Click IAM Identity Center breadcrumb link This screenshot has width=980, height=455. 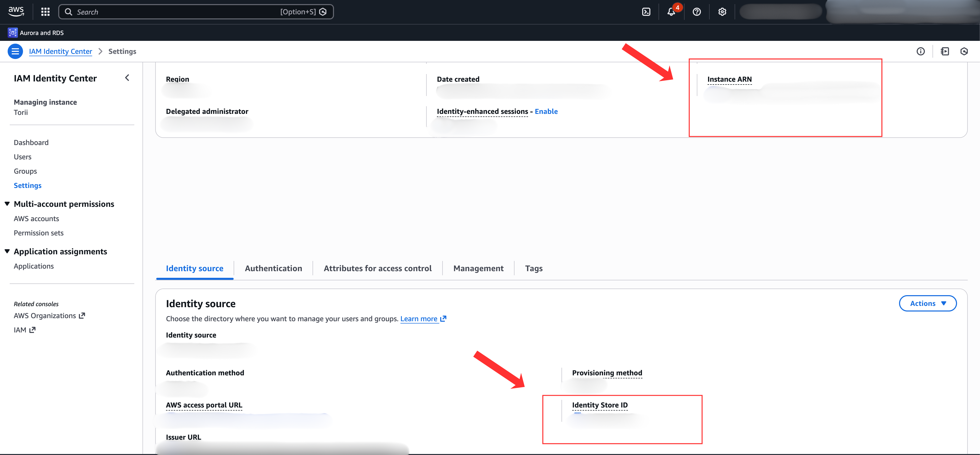click(x=61, y=51)
